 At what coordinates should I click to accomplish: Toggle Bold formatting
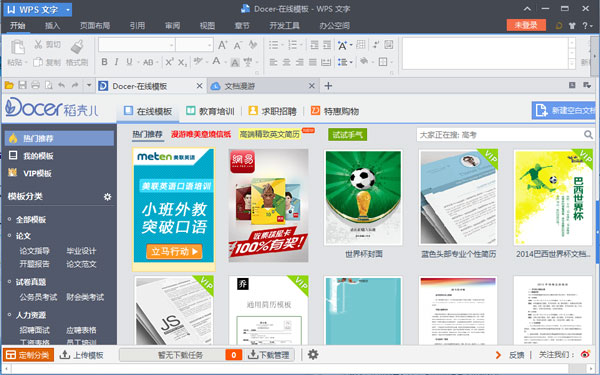[x=104, y=62]
